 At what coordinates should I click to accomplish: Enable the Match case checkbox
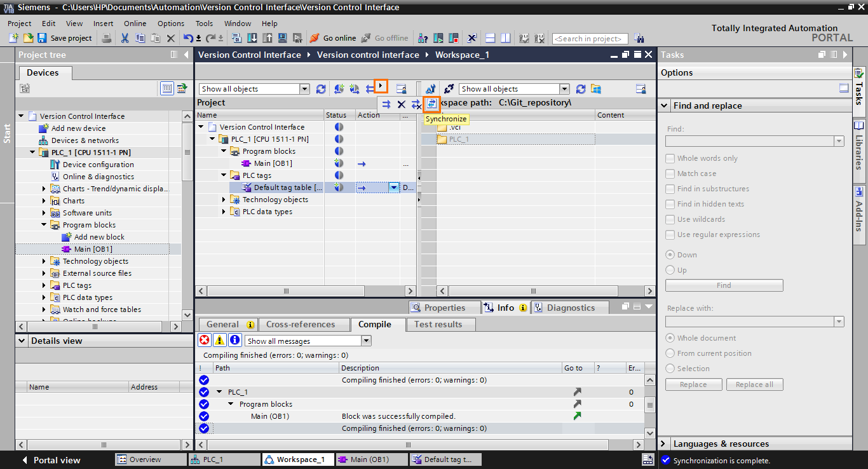point(670,173)
